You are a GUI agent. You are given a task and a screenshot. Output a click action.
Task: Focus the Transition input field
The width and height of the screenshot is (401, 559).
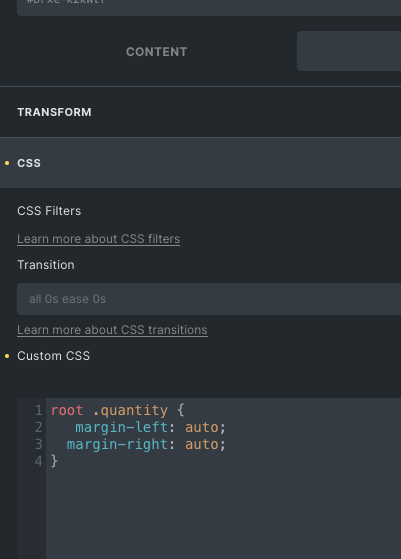tap(209, 299)
